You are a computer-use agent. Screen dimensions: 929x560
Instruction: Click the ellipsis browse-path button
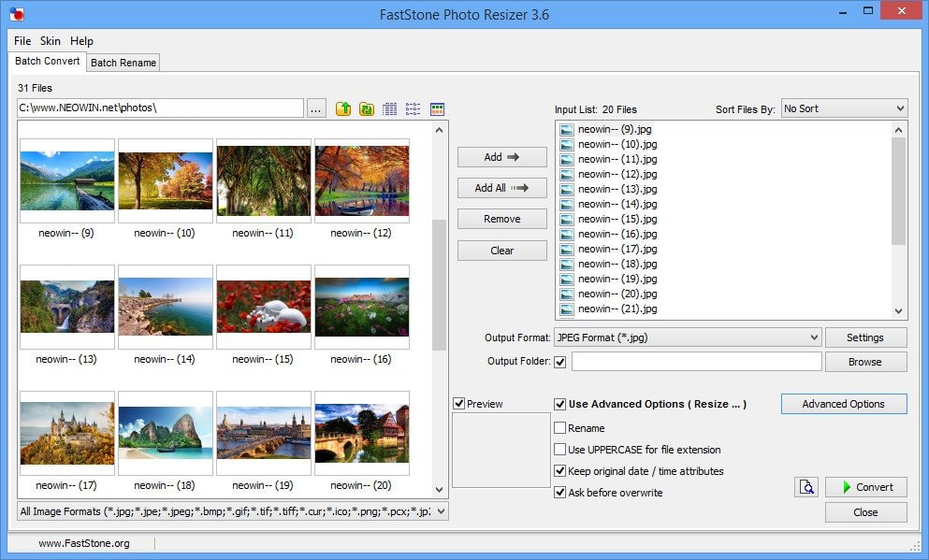coord(316,109)
